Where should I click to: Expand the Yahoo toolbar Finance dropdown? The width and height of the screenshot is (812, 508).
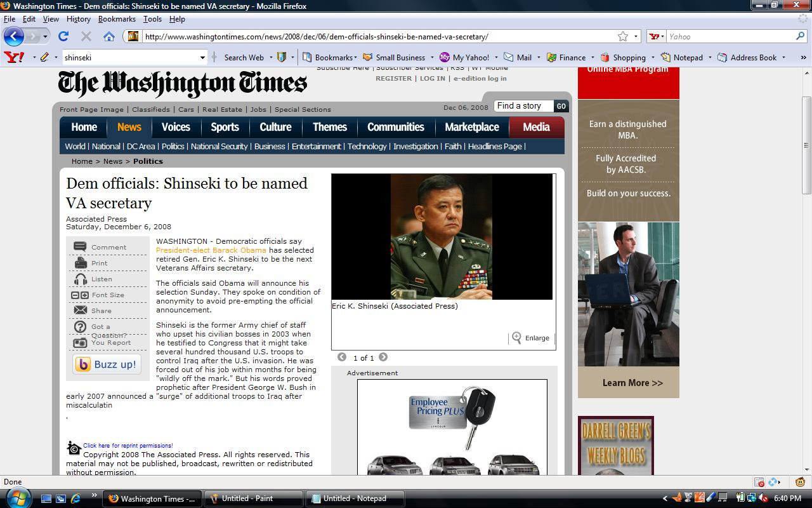(593, 57)
